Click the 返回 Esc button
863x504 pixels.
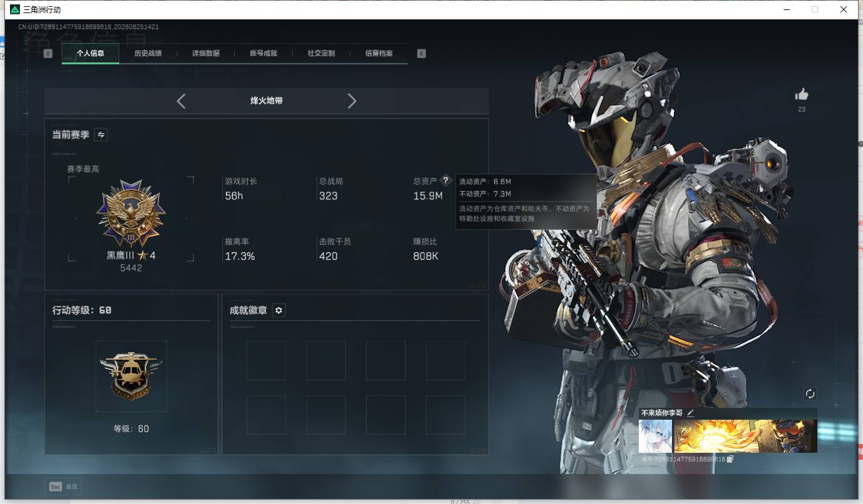click(63, 487)
